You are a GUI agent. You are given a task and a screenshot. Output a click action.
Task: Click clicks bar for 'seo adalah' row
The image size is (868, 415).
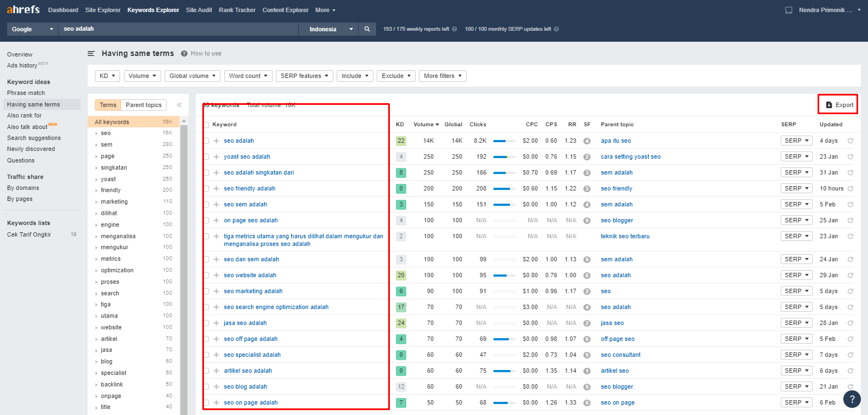point(504,141)
